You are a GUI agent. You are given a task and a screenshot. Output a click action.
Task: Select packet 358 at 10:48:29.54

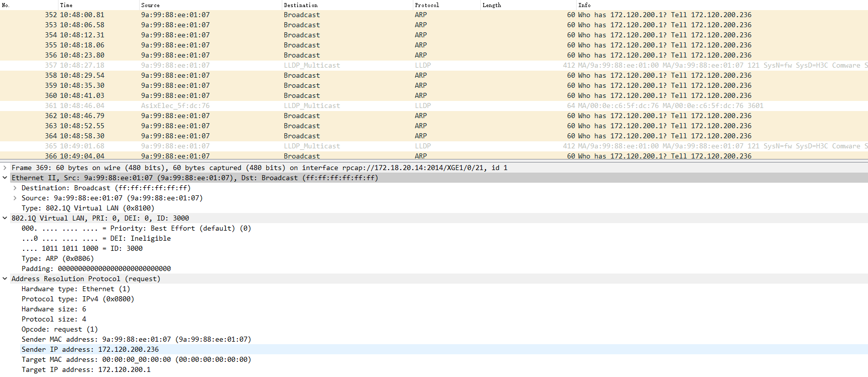(x=434, y=76)
